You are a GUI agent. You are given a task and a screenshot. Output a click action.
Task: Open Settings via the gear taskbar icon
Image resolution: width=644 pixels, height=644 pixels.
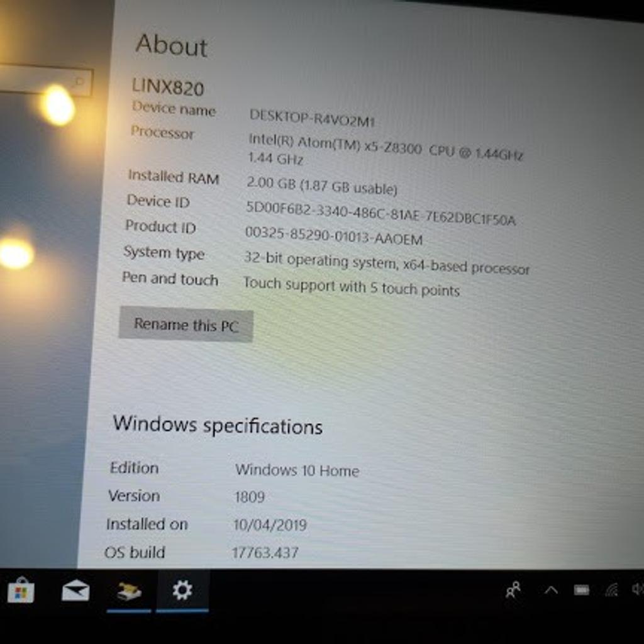(x=181, y=590)
